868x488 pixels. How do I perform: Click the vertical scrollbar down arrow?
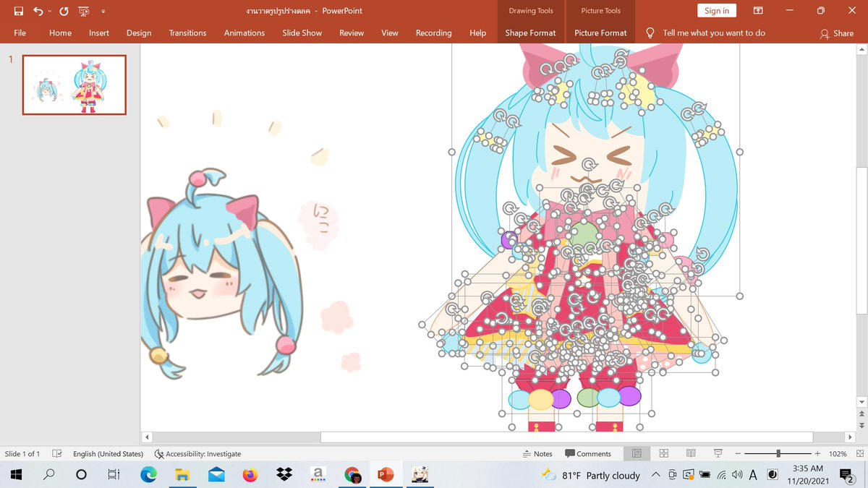tap(861, 401)
